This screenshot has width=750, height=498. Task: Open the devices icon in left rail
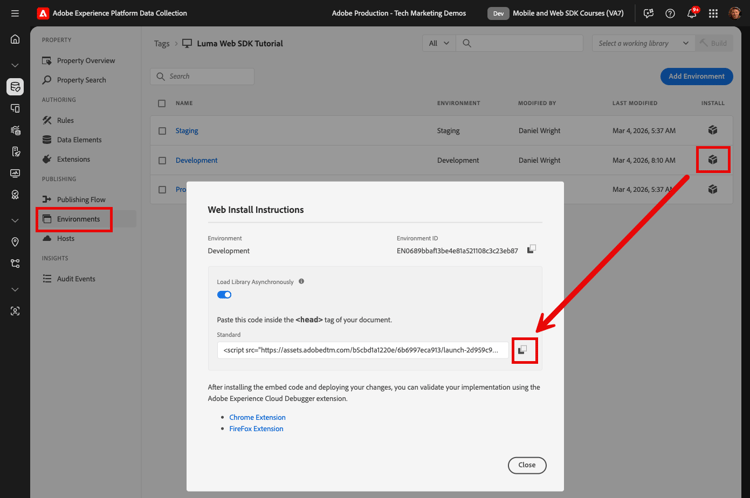click(x=15, y=109)
